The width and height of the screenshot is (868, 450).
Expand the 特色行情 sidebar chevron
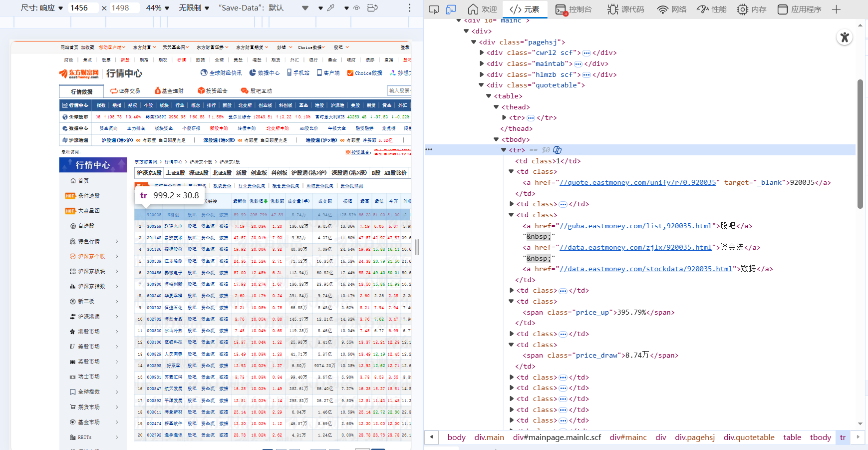[117, 241]
